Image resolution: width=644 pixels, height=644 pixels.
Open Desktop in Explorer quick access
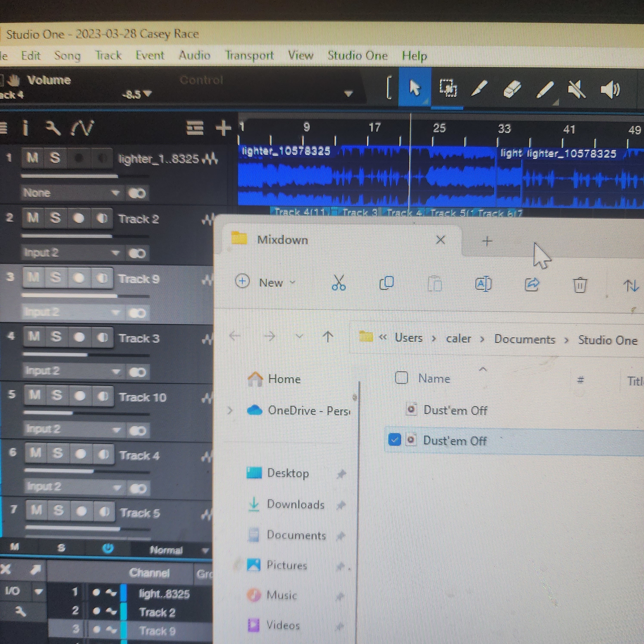point(278,473)
